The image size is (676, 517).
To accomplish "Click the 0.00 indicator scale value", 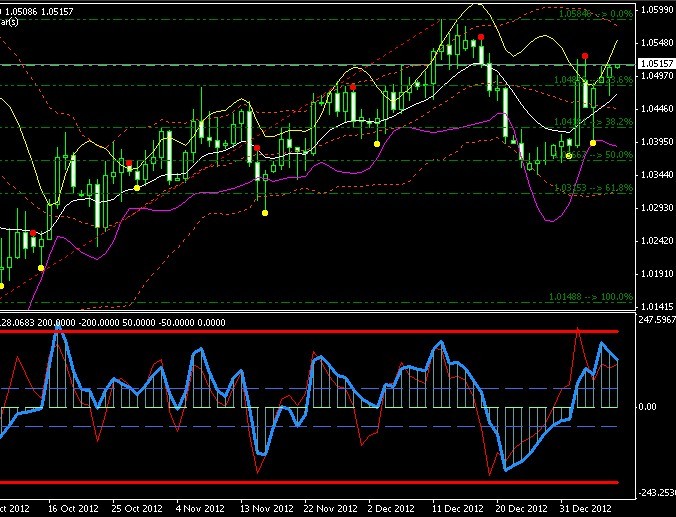I will (x=647, y=407).
